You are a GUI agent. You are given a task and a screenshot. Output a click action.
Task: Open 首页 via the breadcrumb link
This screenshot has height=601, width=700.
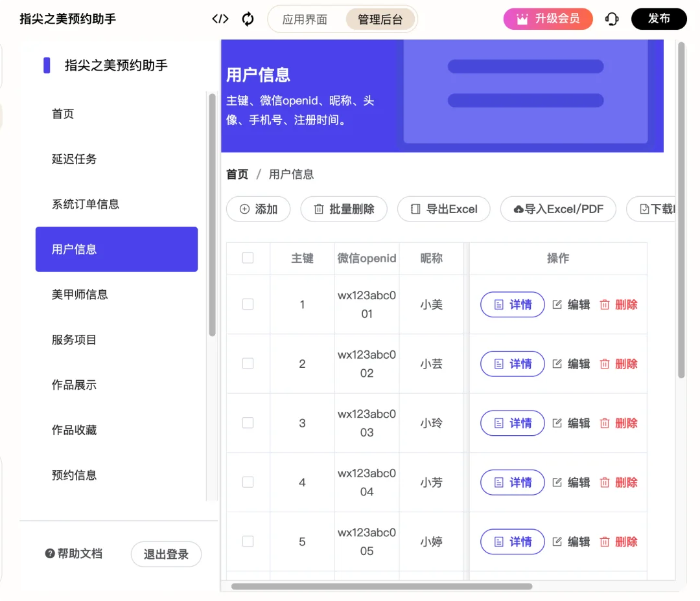237,174
